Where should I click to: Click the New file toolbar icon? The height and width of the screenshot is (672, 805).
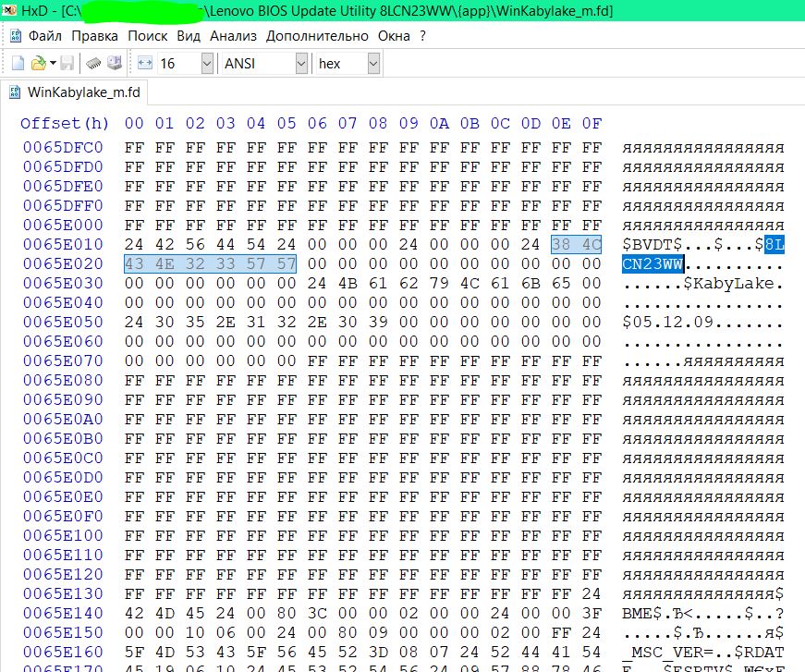(x=18, y=64)
